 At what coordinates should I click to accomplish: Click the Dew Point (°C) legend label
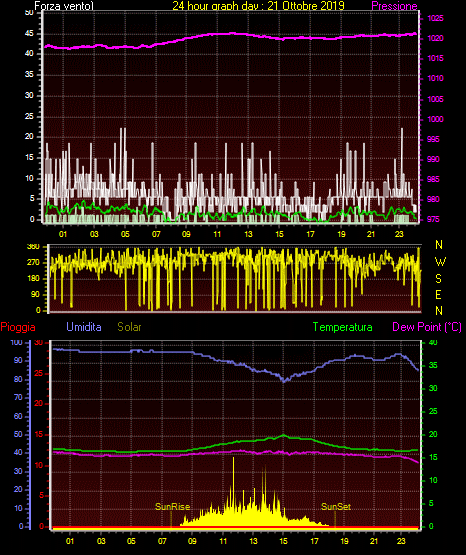point(427,327)
